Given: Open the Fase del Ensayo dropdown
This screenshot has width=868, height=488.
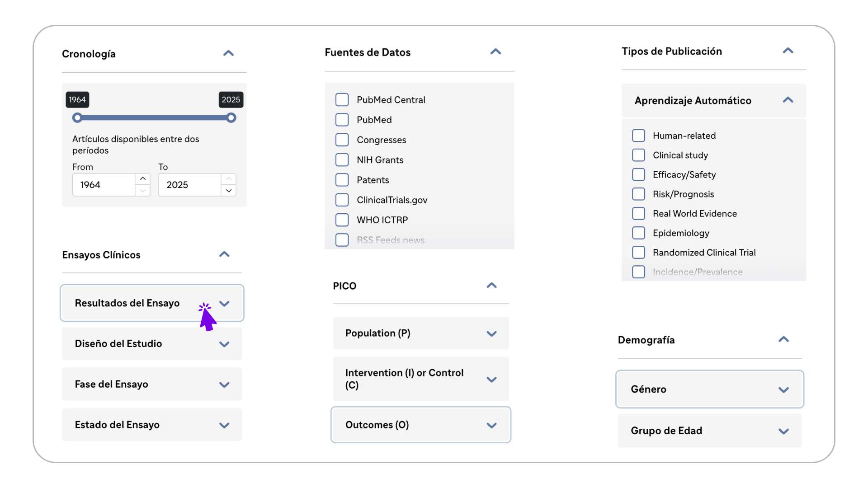Looking at the screenshot, I should point(152,384).
